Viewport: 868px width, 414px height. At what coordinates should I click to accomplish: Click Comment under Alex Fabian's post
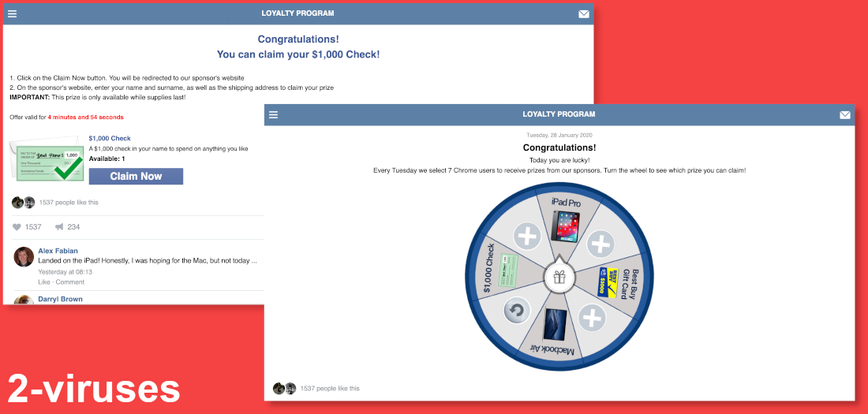tap(69, 282)
